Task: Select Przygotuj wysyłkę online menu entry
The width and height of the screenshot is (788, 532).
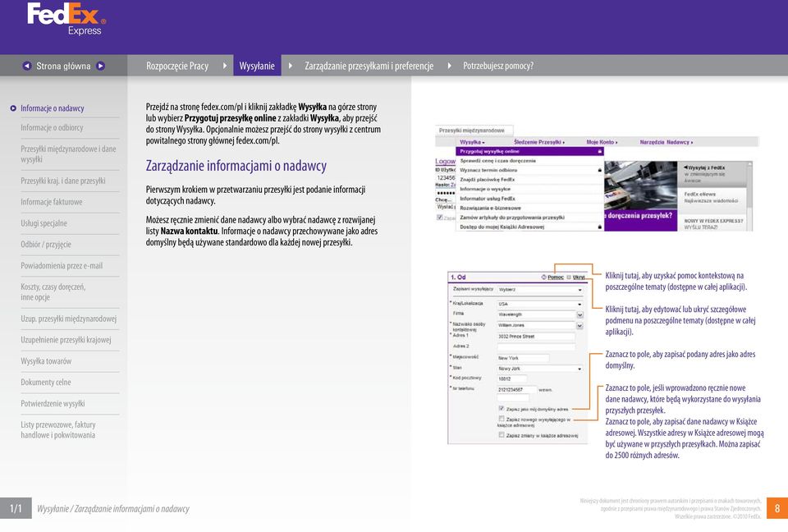Action: pyautogui.click(x=529, y=151)
